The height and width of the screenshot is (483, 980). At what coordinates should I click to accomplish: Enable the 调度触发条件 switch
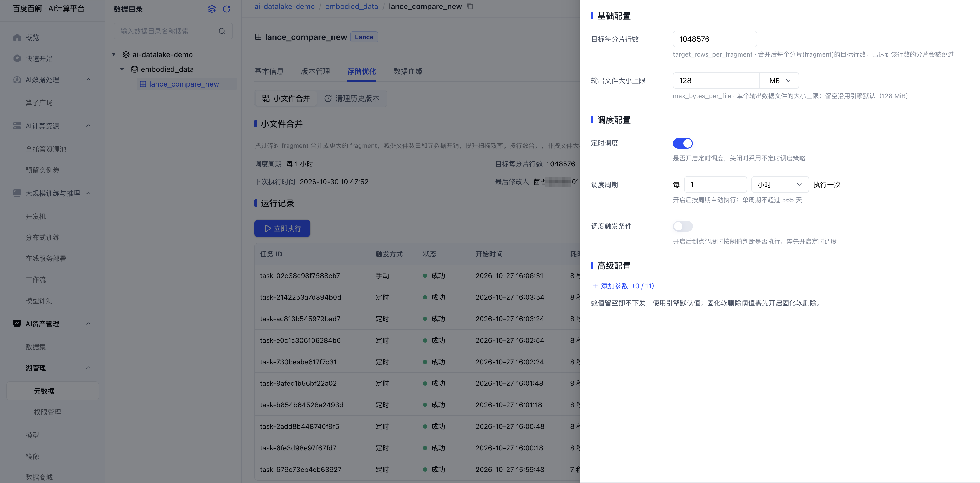(x=682, y=227)
